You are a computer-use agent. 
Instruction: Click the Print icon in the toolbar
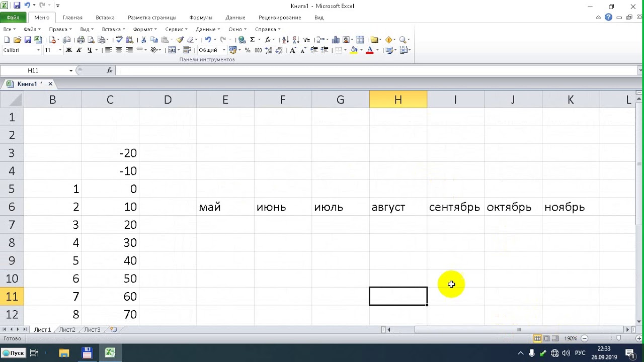click(x=80, y=40)
